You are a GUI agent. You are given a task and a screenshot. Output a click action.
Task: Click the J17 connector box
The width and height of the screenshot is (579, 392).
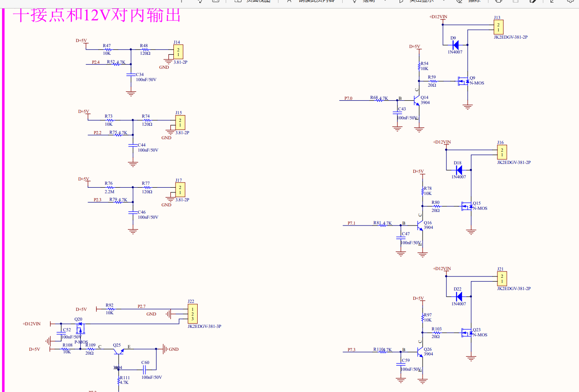point(180,189)
